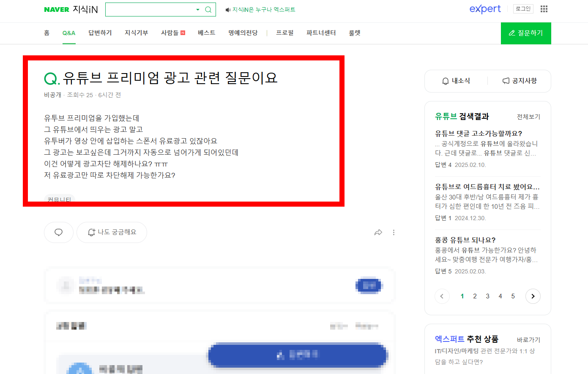
Task: Go to search results page 5
Action: (x=513, y=296)
